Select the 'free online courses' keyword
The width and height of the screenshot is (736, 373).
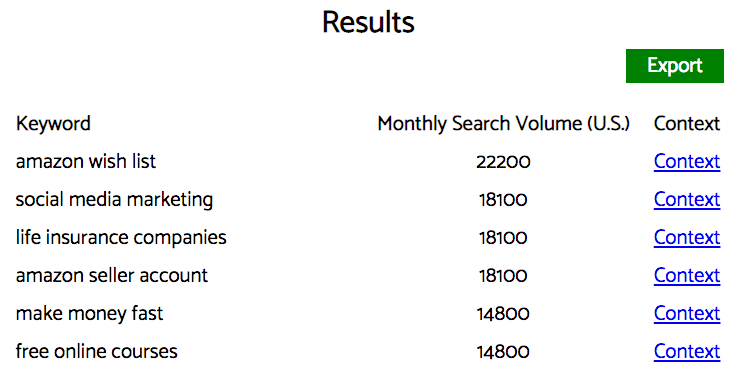coord(96,351)
